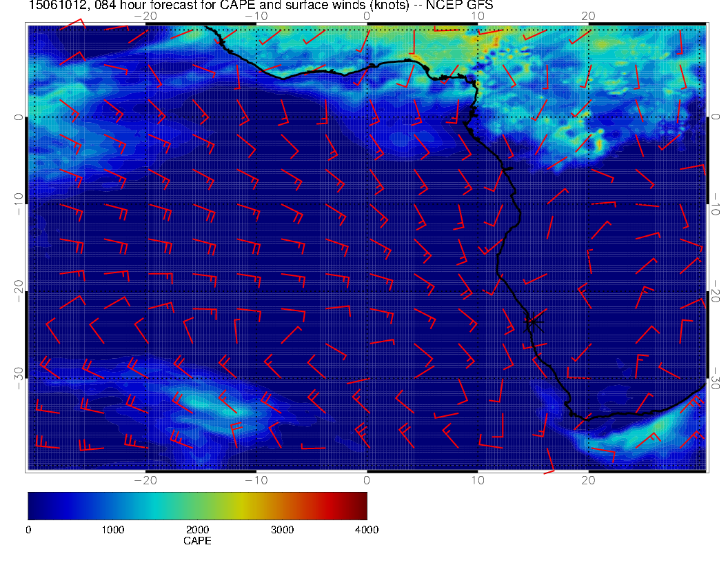The width and height of the screenshot is (728, 563).
Task: Click the "CAPE" label under the colorbar
Action: pyautogui.click(x=197, y=541)
